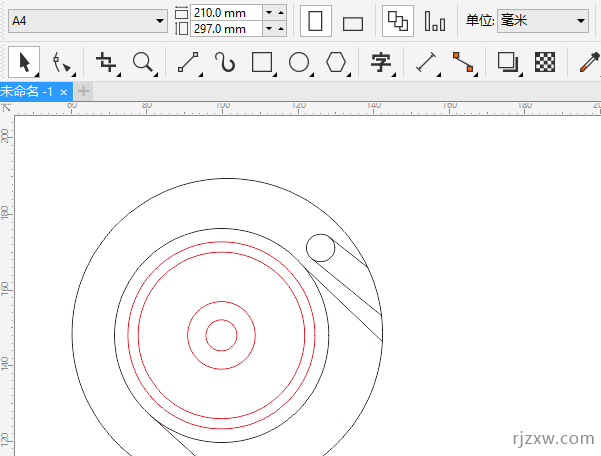Select the Shape edit tool
This screenshot has height=456, width=601.
point(61,63)
